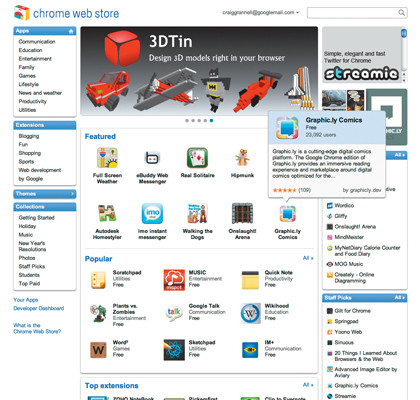Click the IM+ app icon
The height and width of the screenshot is (400, 420).
[250, 350]
